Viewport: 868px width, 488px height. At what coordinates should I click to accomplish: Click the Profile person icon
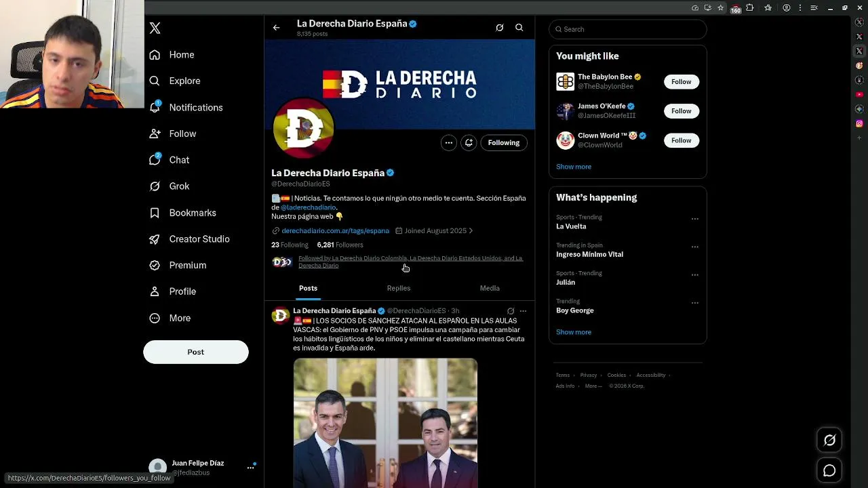155,291
